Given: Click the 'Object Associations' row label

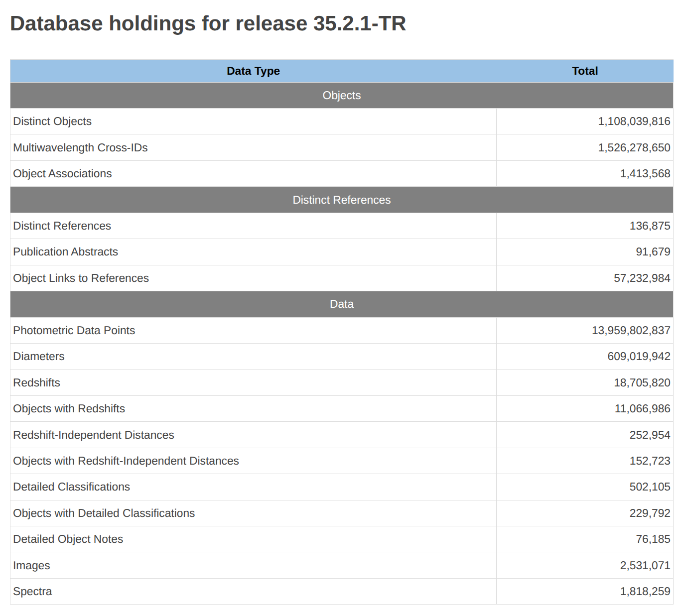Looking at the screenshot, I should click(x=62, y=174).
